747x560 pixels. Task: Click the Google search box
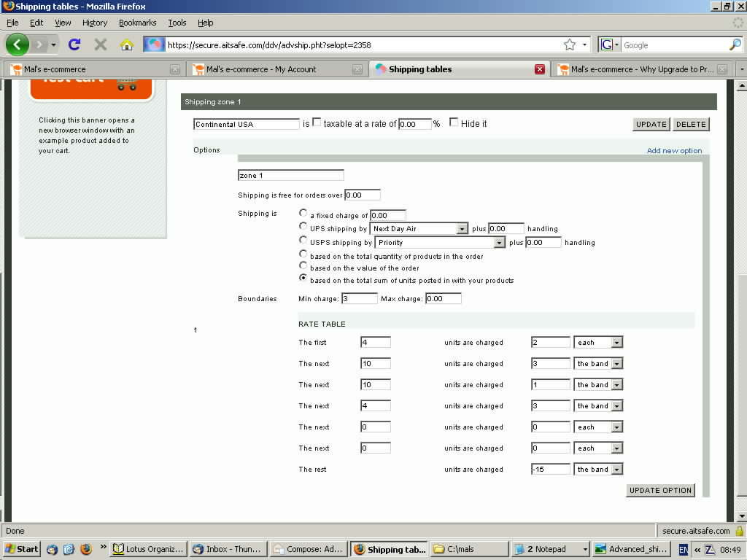coord(675,45)
